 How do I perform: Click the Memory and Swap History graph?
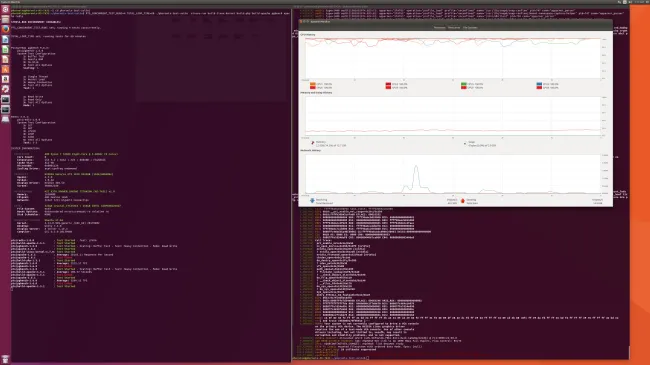(453, 116)
